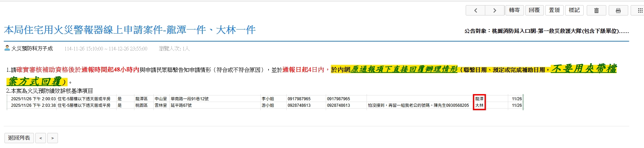Go to next announcement using top right-arrow button
Image resolution: width=644 pixels, height=148 pixels.
point(494,10)
